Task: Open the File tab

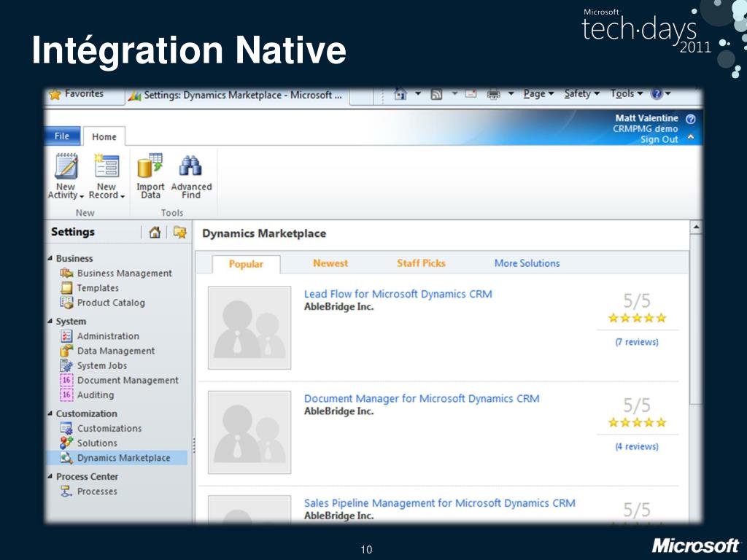Action: [x=62, y=136]
